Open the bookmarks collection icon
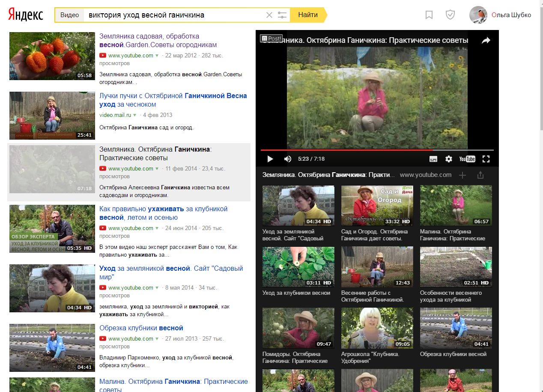The width and height of the screenshot is (543, 392). coord(429,15)
